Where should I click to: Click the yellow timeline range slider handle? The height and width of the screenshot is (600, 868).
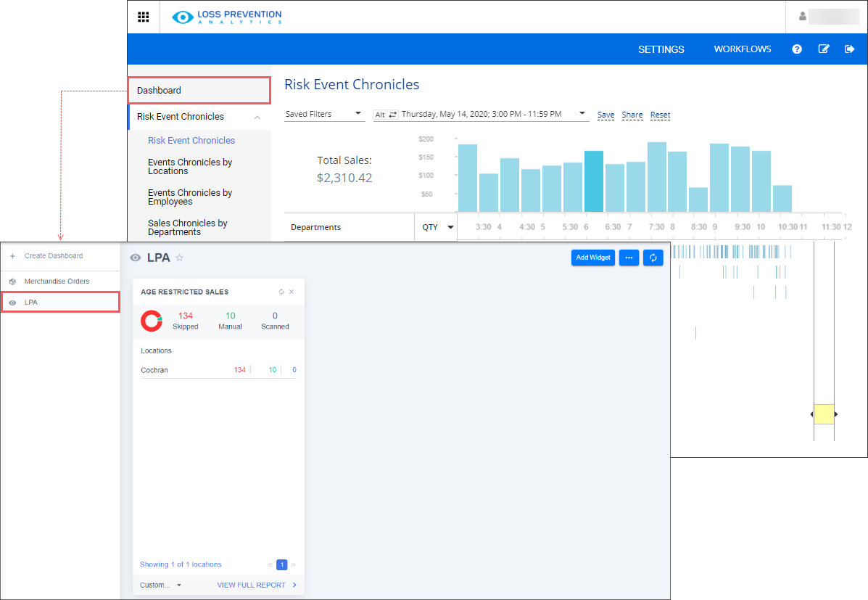[x=824, y=414]
